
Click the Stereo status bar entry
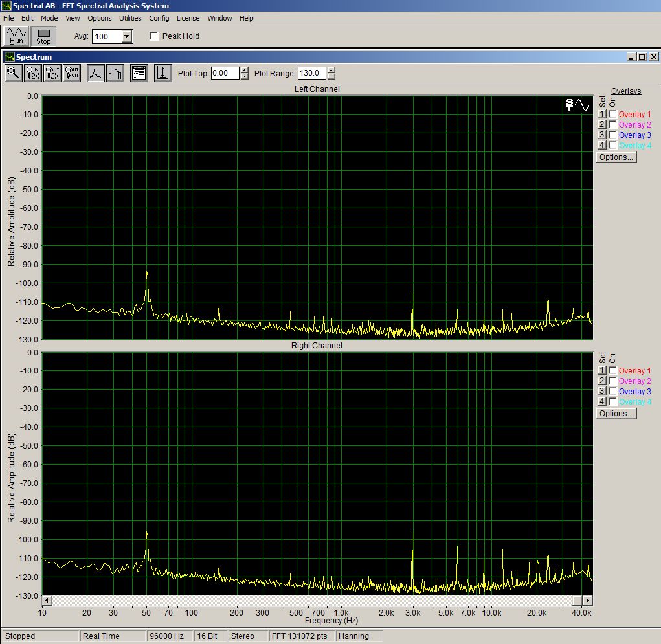click(248, 636)
